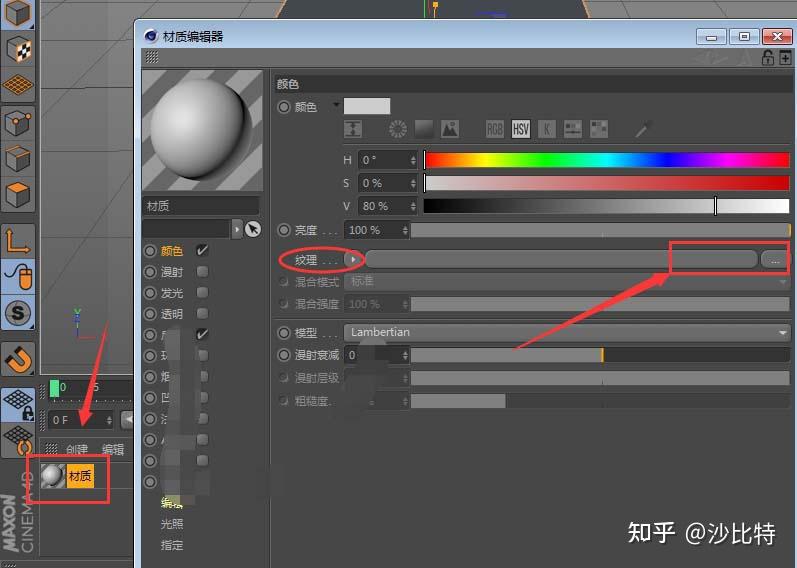The image size is (797, 568).
Task: Click the arrow cursor pick-layer icon
Action: pyautogui.click(x=253, y=229)
